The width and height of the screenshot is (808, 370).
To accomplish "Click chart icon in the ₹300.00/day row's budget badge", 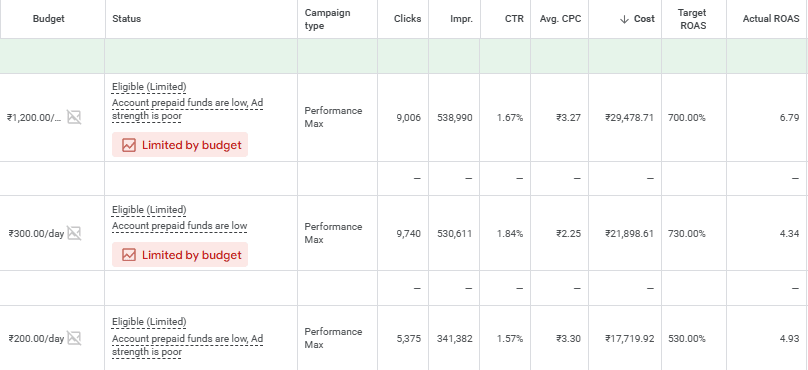I will click(x=129, y=255).
